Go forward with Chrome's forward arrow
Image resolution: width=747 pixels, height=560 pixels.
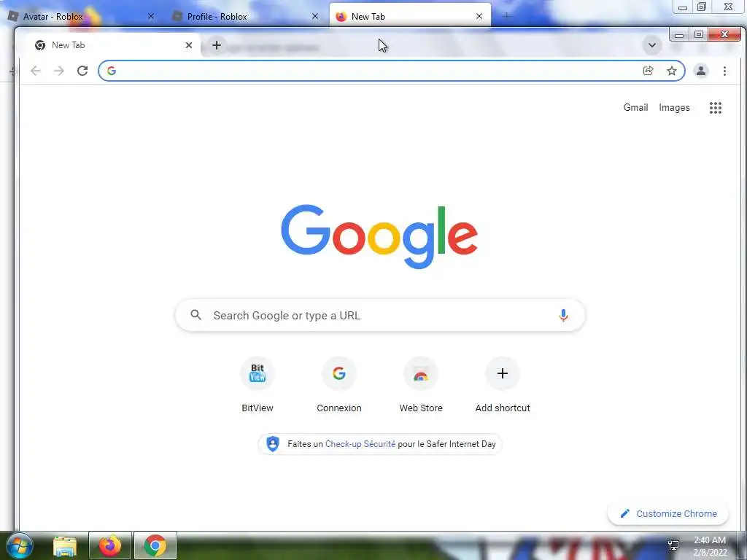coord(58,71)
